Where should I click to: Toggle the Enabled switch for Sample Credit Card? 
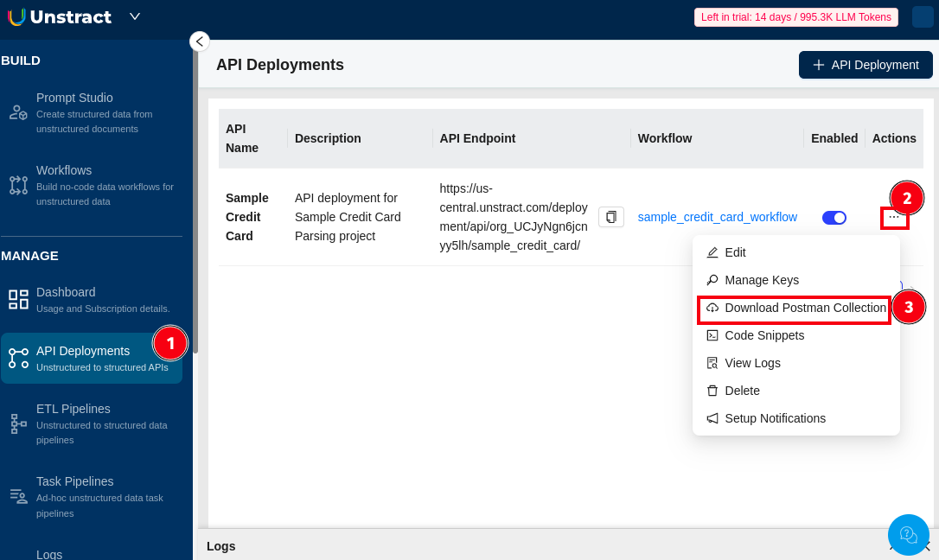tap(834, 218)
